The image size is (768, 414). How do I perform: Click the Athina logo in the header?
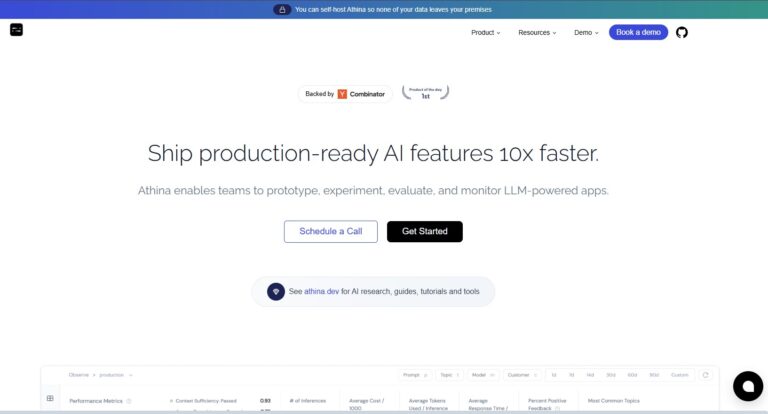(16, 30)
